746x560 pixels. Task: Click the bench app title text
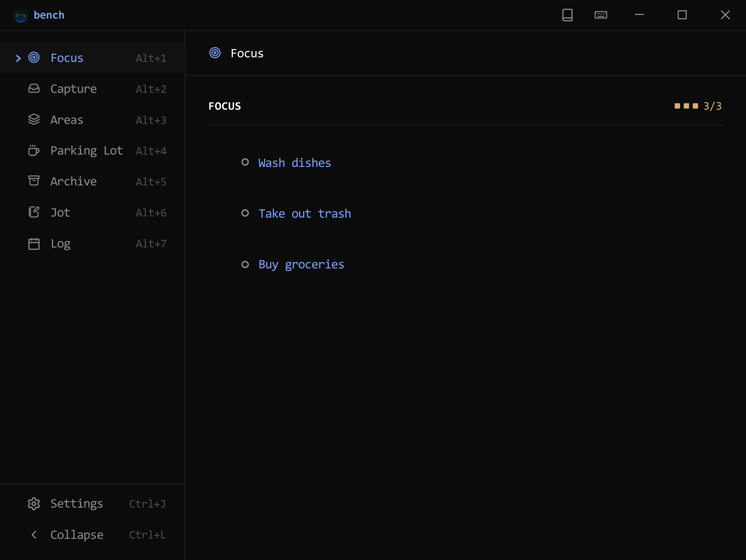[49, 15]
